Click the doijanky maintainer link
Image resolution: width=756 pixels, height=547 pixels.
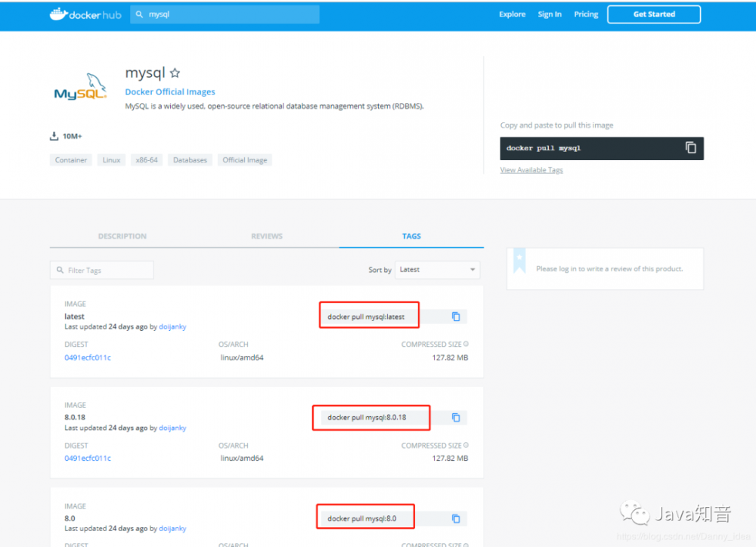coord(172,326)
